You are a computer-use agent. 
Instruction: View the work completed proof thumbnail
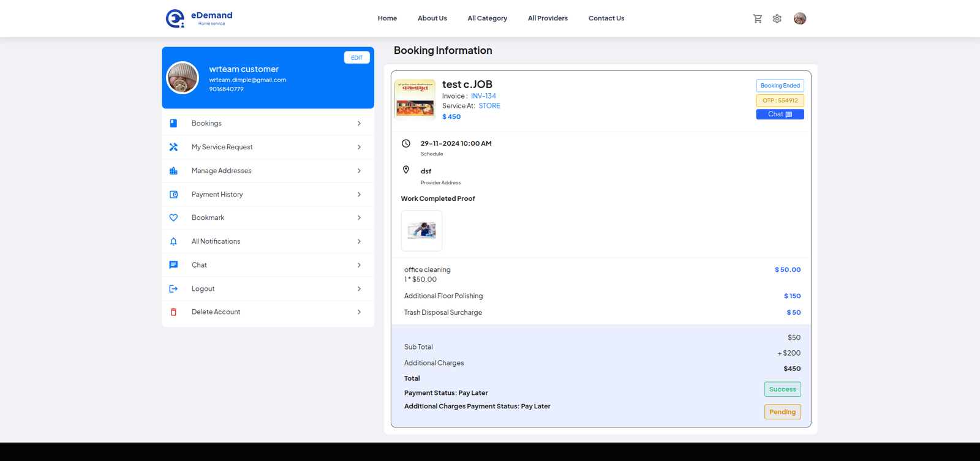pyautogui.click(x=421, y=231)
